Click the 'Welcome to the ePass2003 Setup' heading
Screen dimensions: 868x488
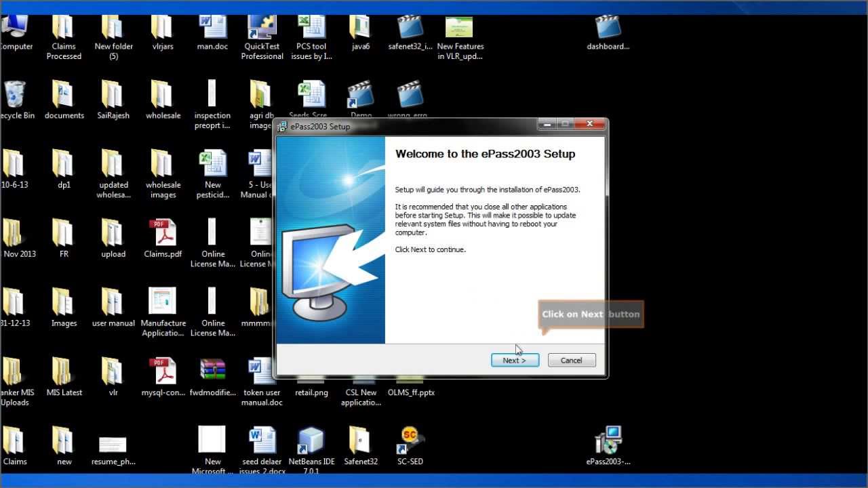(x=486, y=154)
